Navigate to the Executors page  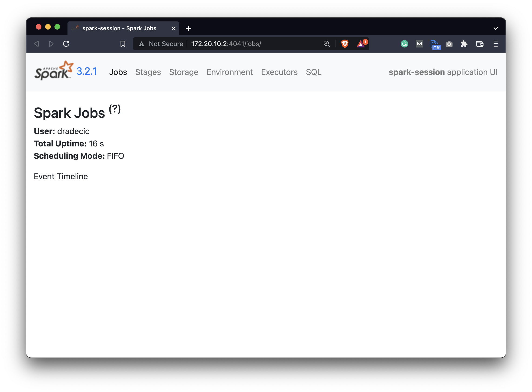click(279, 72)
